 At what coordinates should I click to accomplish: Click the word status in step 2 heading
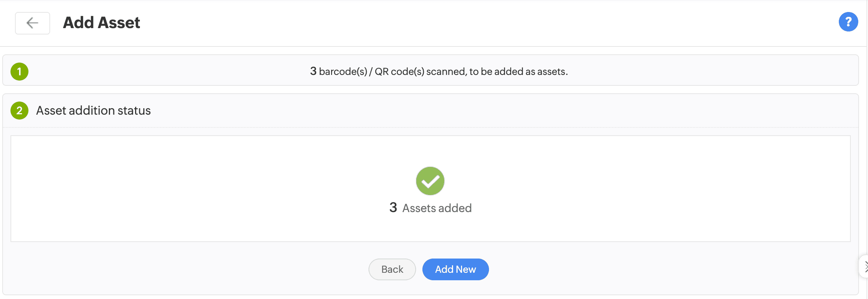[x=134, y=111]
